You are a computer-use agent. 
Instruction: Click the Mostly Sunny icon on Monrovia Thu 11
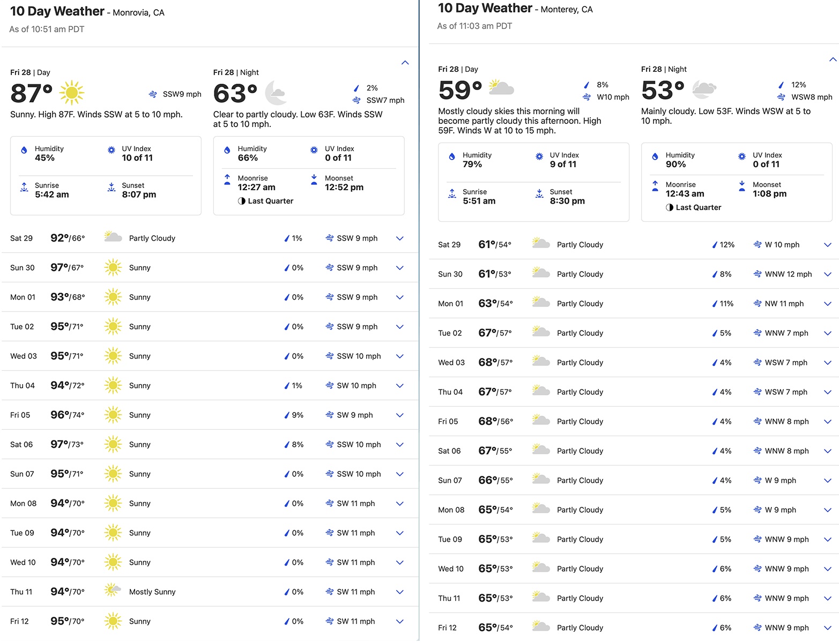pos(113,590)
